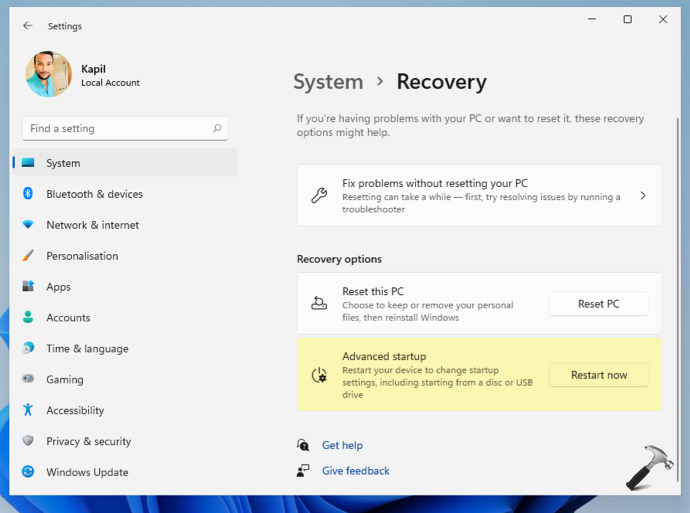Click the Gaming controller icon
The height and width of the screenshot is (513, 690).
coord(28,380)
